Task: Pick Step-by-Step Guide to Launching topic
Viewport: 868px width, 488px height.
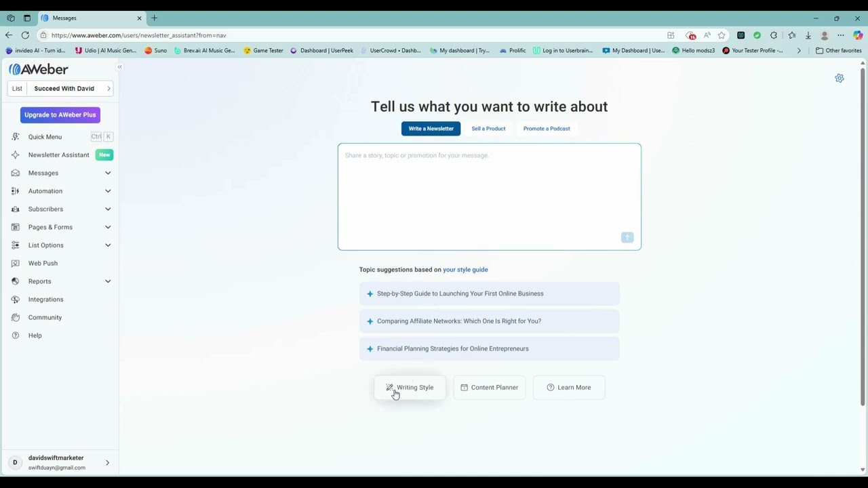Action: [x=489, y=294]
